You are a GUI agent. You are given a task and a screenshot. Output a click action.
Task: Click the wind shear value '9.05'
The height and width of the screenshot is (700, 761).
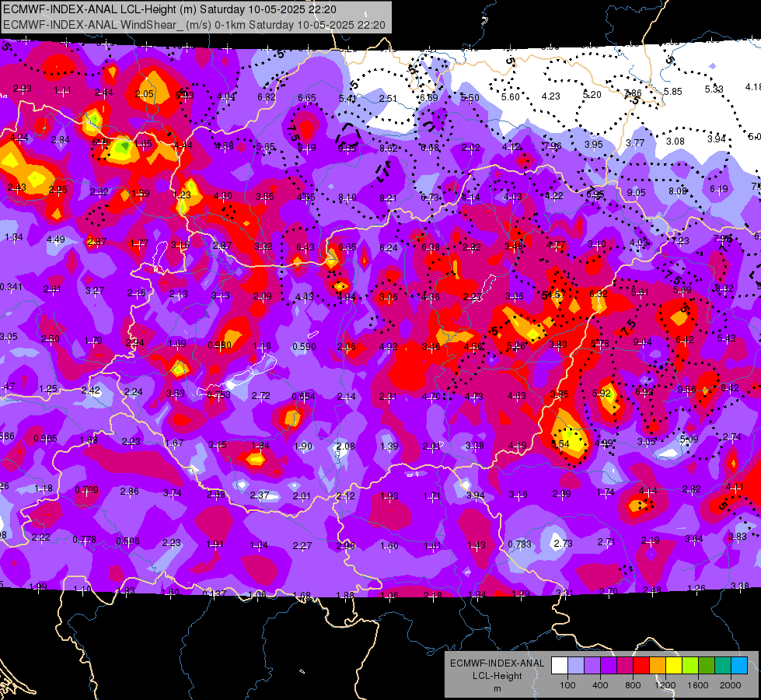pos(636,192)
